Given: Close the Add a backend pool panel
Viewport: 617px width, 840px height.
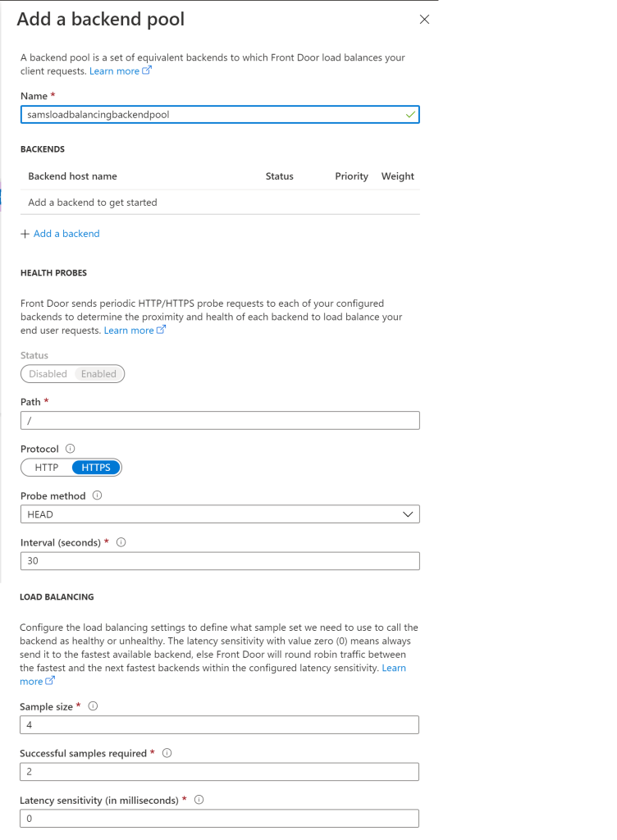Looking at the screenshot, I should pos(424,20).
